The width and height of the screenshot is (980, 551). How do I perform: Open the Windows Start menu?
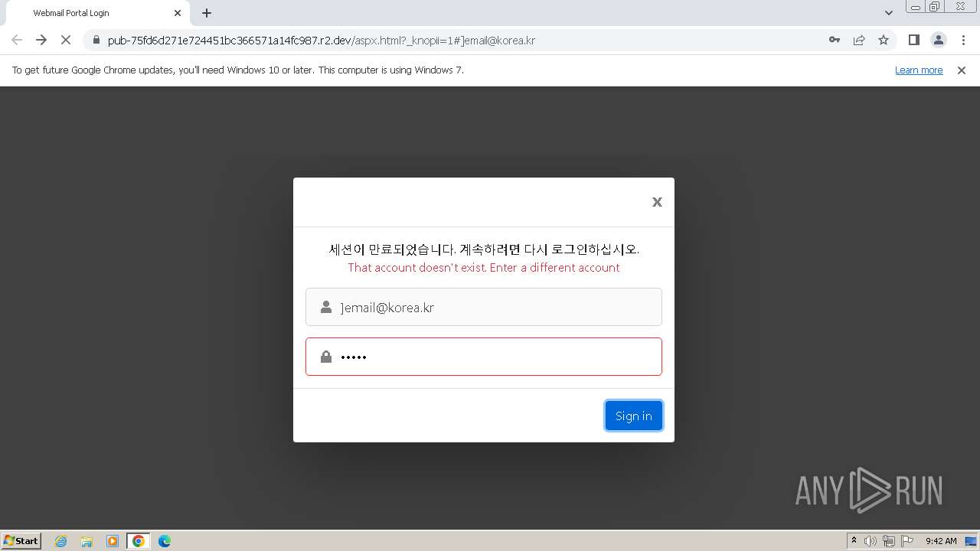click(21, 540)
